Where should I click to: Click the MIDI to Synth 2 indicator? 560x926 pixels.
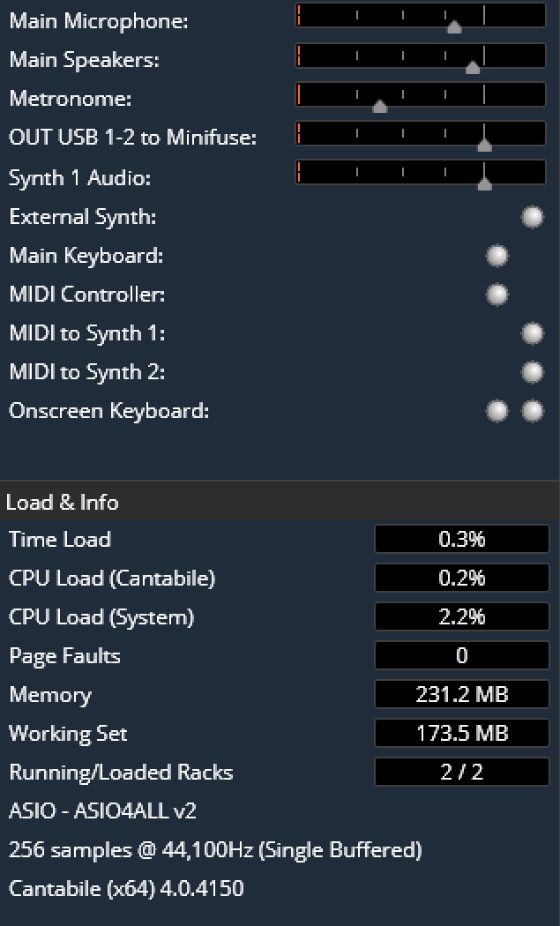pos(533,372)
